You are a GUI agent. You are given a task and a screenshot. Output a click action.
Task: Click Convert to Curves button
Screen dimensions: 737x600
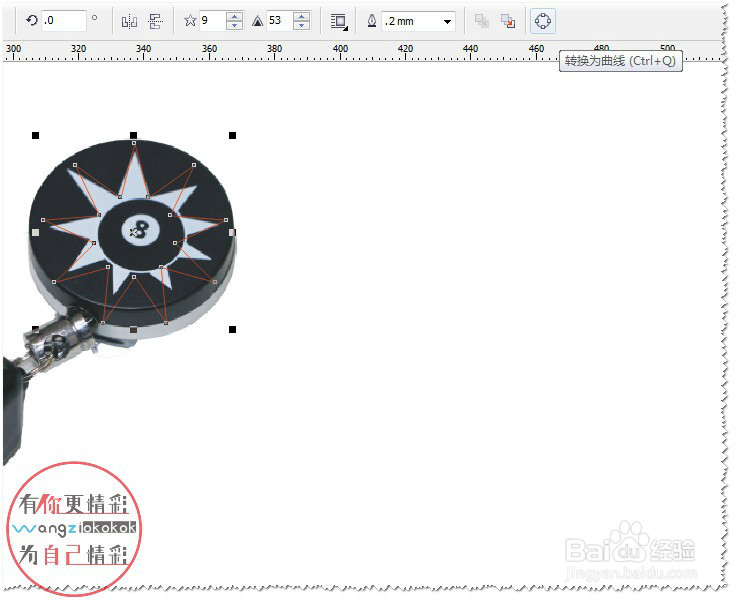(x=543, y=21)
